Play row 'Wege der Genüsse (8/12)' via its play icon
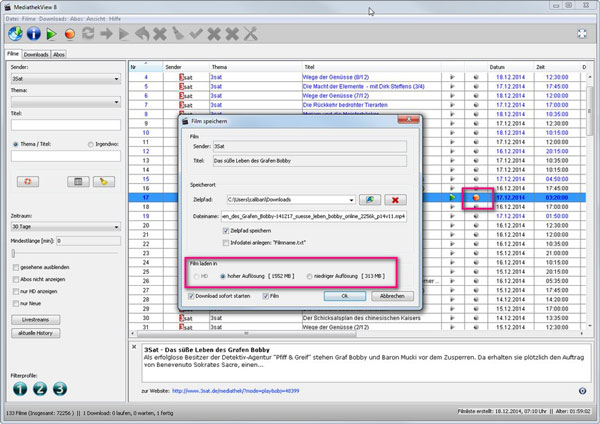This screenshot has height=424, width=600. (453, 77)
